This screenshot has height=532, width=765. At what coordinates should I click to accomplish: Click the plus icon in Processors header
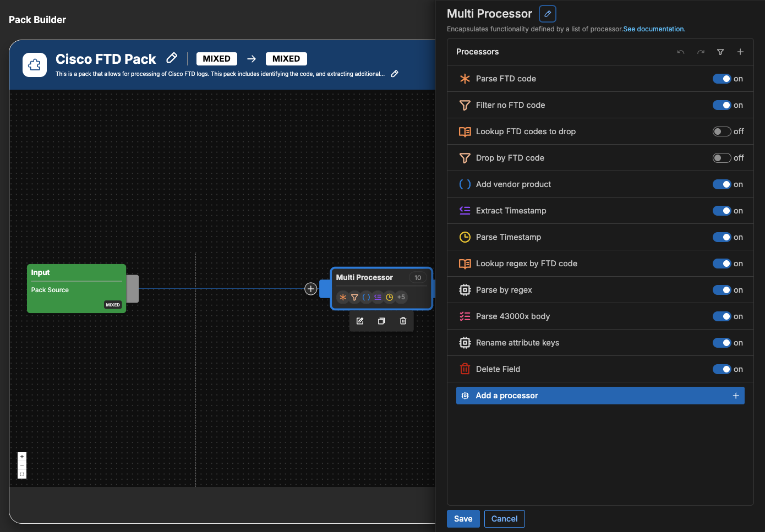coord(740,52)
